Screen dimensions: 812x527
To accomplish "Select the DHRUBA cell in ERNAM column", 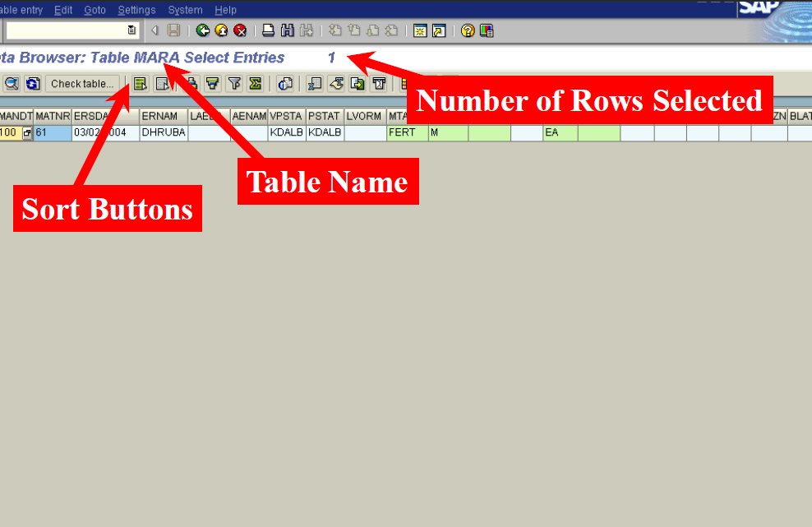I will point(164,132).
